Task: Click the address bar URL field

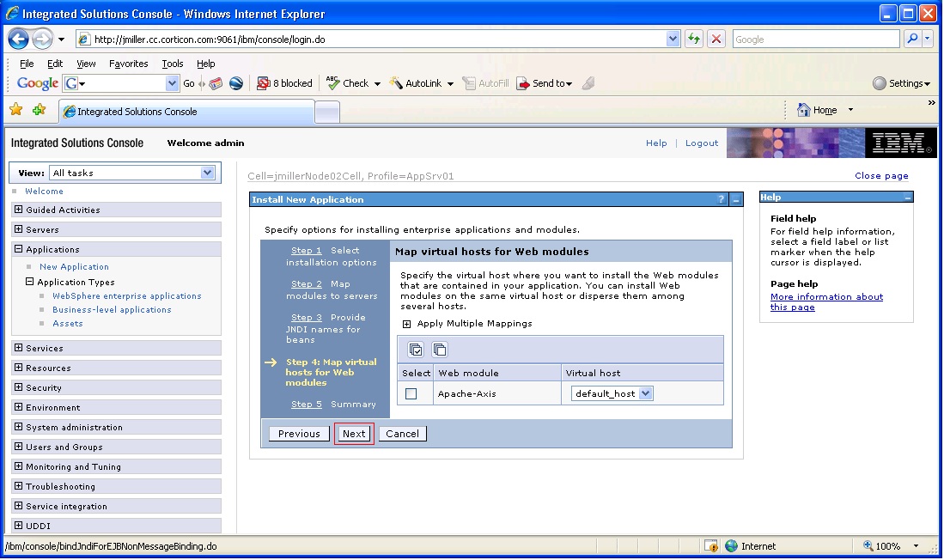Action: click(371, 40)
